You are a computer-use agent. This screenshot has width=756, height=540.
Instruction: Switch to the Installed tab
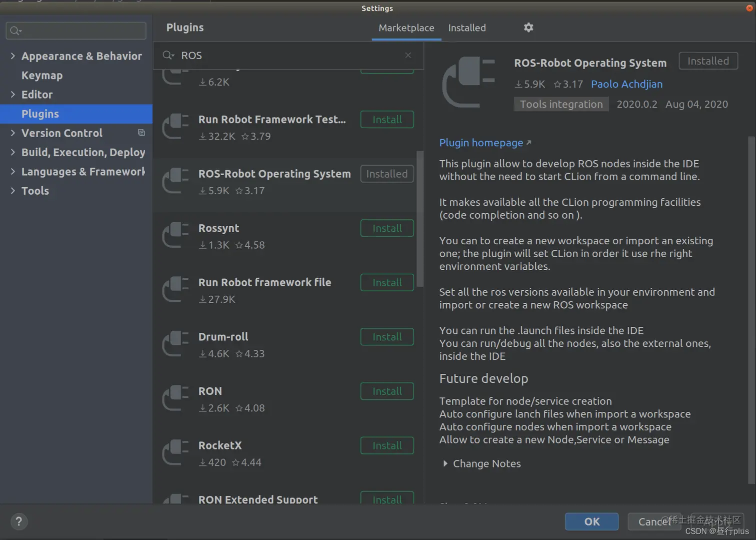pos(467,28)
